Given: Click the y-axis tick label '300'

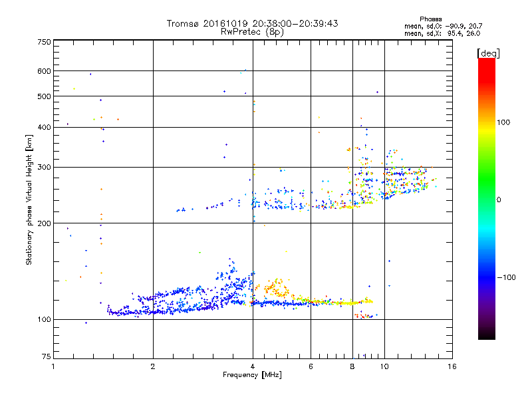Looking at the screenshot, I should [44, 168].
